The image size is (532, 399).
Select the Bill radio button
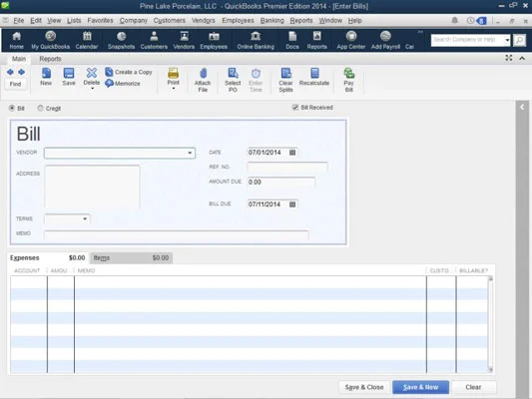12,108
